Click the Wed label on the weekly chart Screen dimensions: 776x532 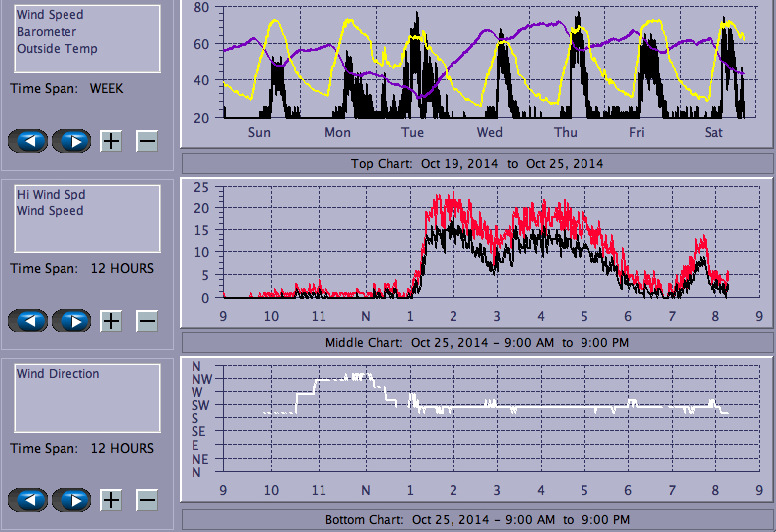pos(489,133)
